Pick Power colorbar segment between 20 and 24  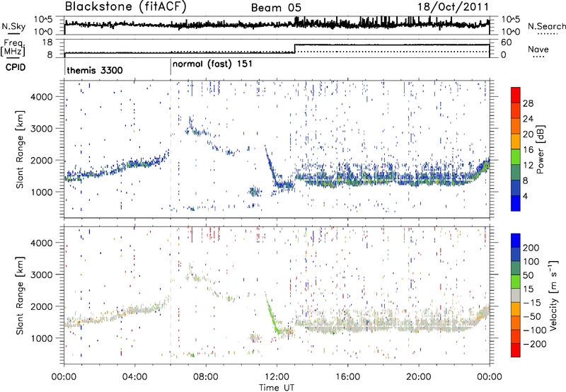(x=516, y=126)
